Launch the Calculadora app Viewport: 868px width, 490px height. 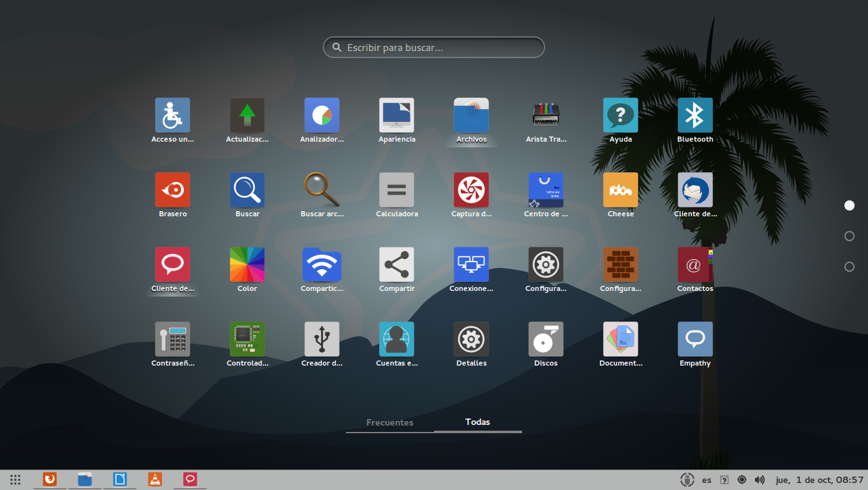pyautogui.click(x=396, y=190)
